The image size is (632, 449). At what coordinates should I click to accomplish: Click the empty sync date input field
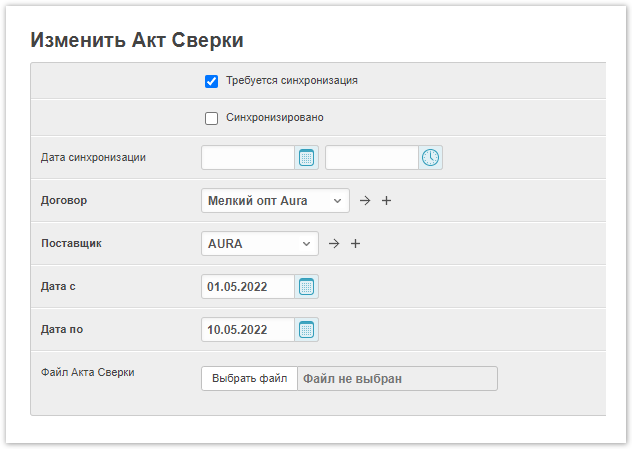248,158
